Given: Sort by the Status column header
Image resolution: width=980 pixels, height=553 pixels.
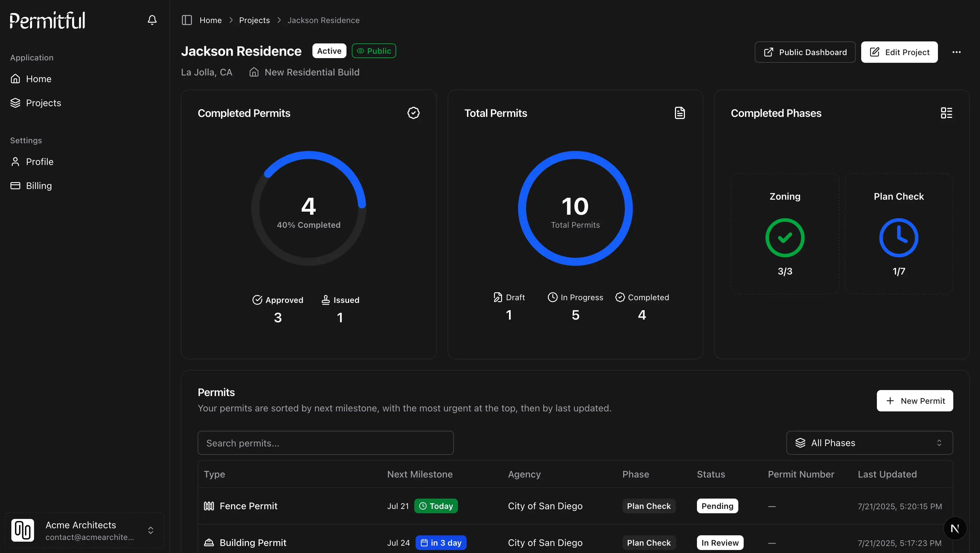Looking at the screenshot, I should 711,474.
